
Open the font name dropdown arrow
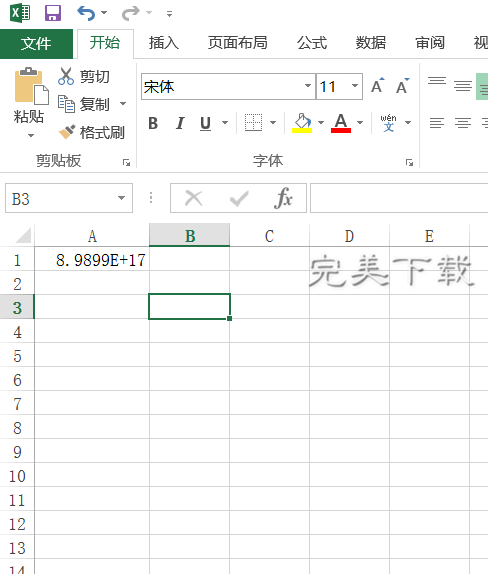(x=308, y=86)
